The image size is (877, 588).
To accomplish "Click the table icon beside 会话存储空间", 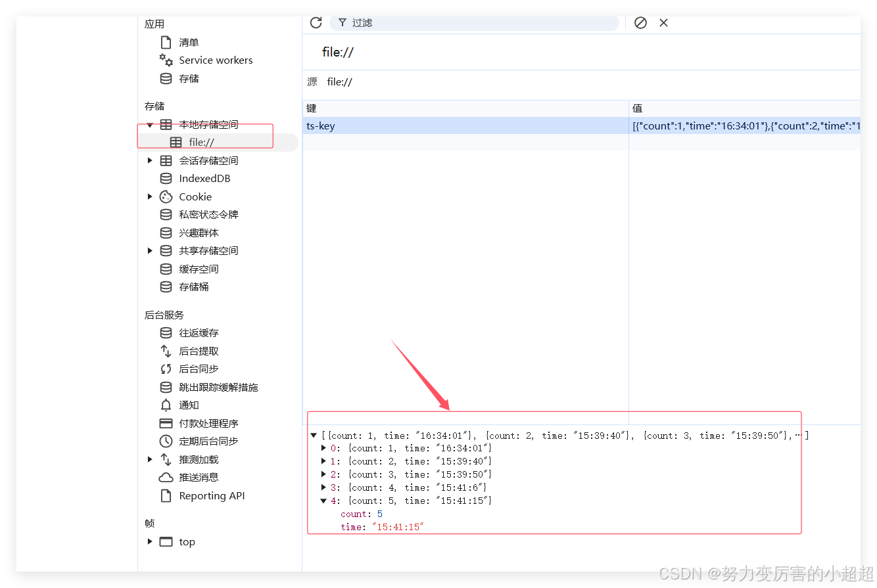I will 166,160.
